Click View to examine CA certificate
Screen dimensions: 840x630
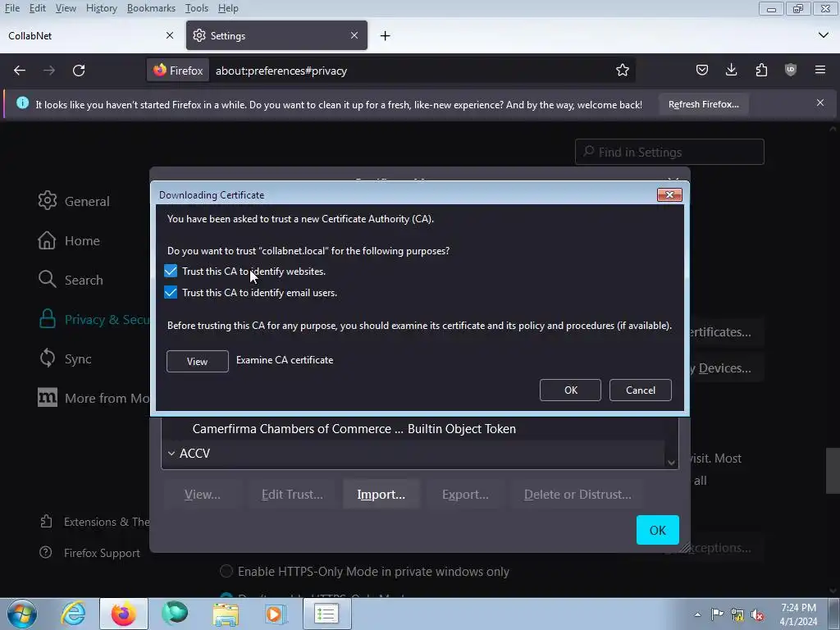pos(197,361)
